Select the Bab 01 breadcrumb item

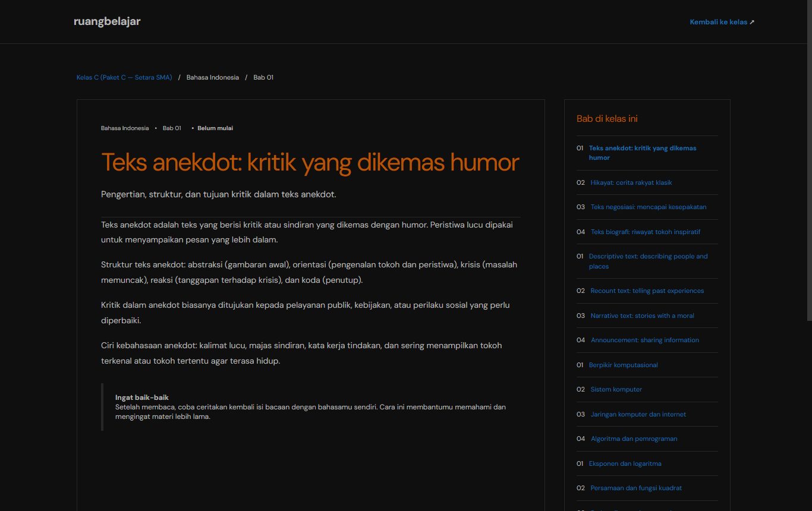click(263, 77)
